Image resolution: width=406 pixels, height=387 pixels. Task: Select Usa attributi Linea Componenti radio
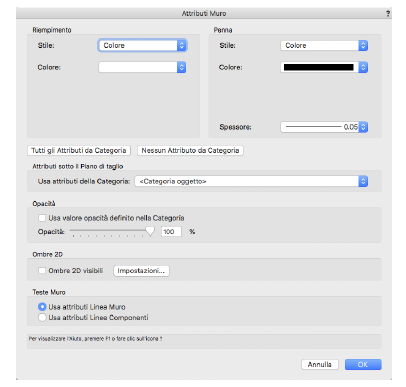pyautogui.click(x=42, y=317)
